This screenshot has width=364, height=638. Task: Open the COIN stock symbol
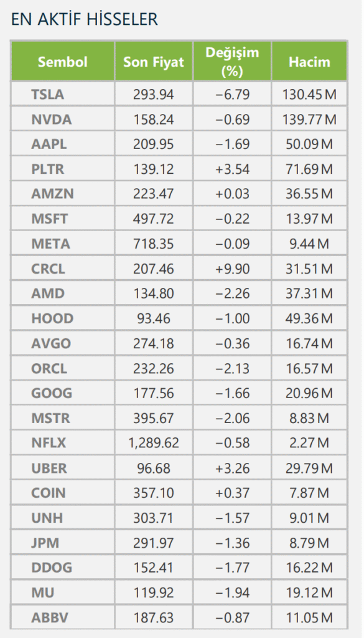point(49,493)
